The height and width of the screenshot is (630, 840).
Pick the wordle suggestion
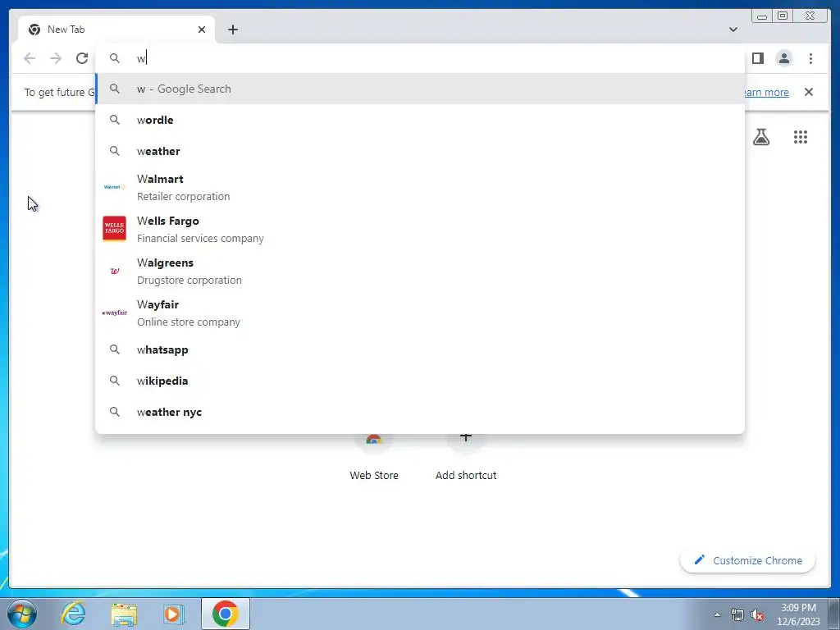pyautogui.click(x=420, y=120)
